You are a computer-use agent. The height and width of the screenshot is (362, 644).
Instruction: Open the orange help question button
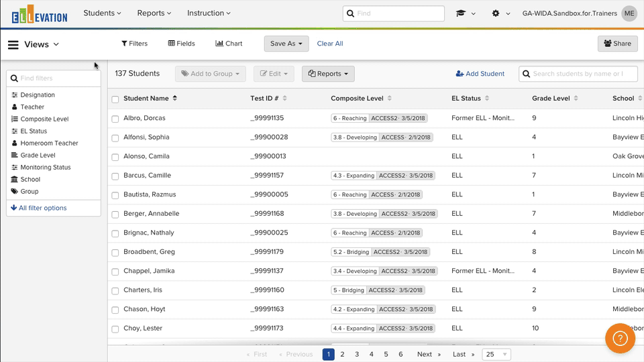point(620,338)
